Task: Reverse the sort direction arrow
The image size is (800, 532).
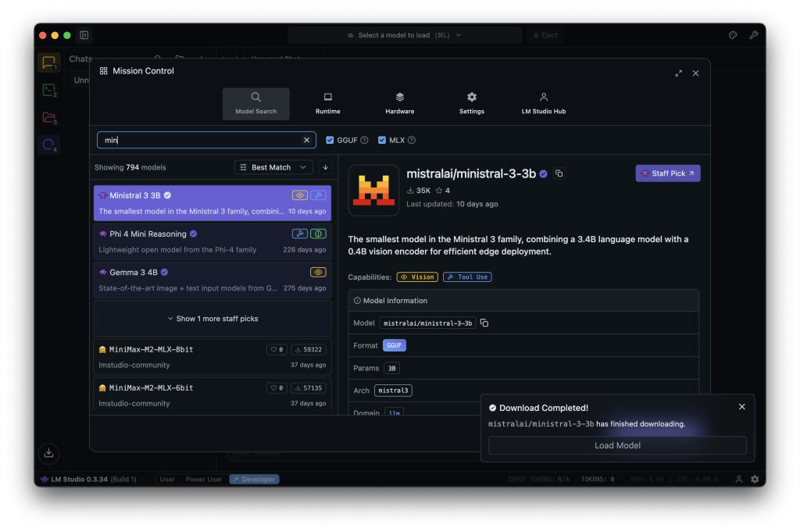Action: point(325,167)
